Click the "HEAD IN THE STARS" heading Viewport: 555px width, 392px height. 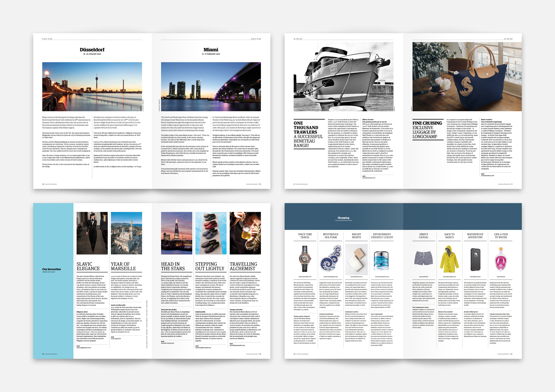point(173,266)
